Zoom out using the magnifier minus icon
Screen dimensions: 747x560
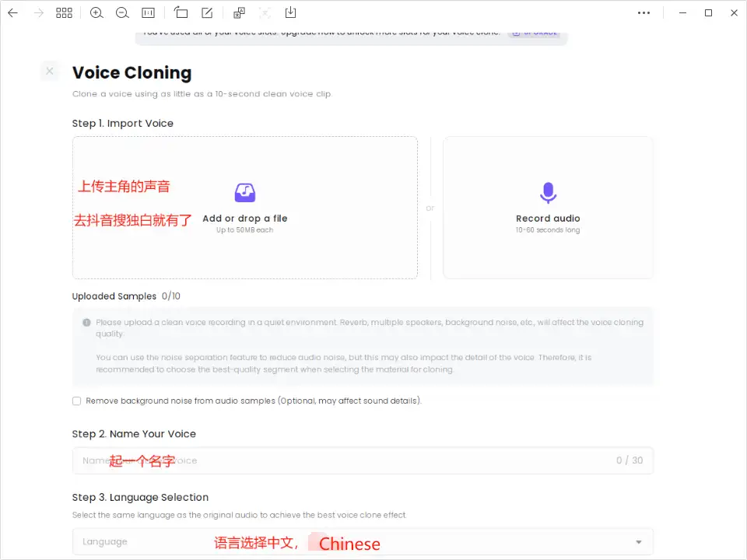122,12
